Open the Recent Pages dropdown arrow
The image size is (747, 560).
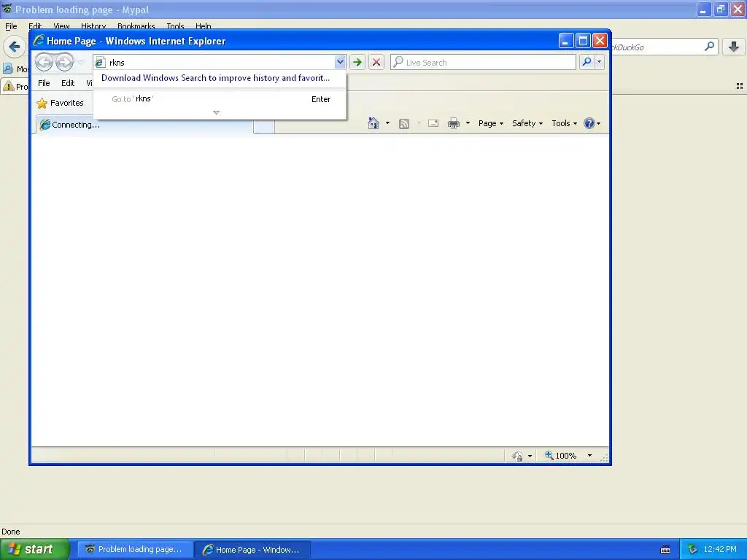[x=80, y=63]
